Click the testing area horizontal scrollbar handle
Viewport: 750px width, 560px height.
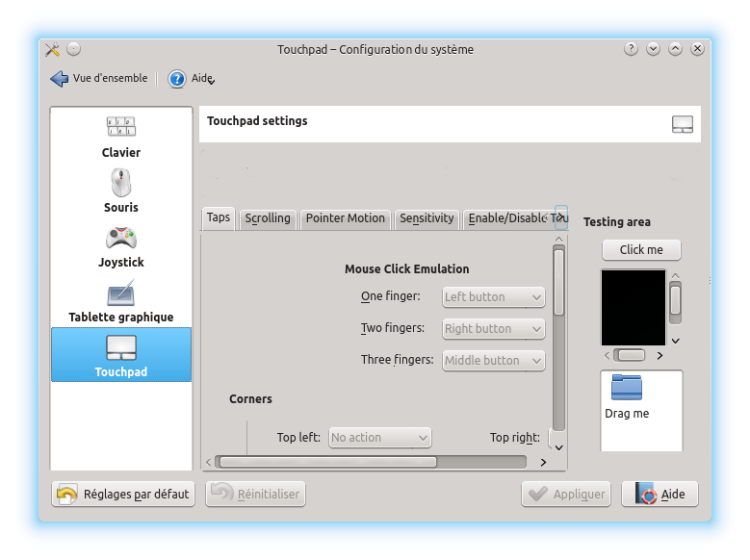coord(632,355)
